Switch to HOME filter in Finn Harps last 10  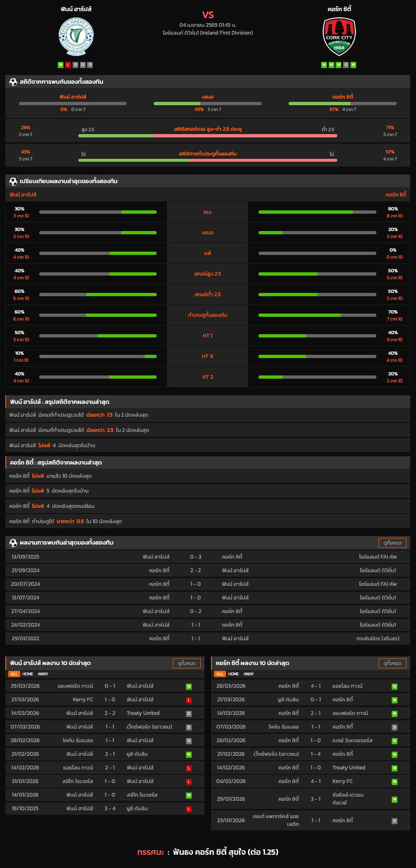tap(28, 674)
